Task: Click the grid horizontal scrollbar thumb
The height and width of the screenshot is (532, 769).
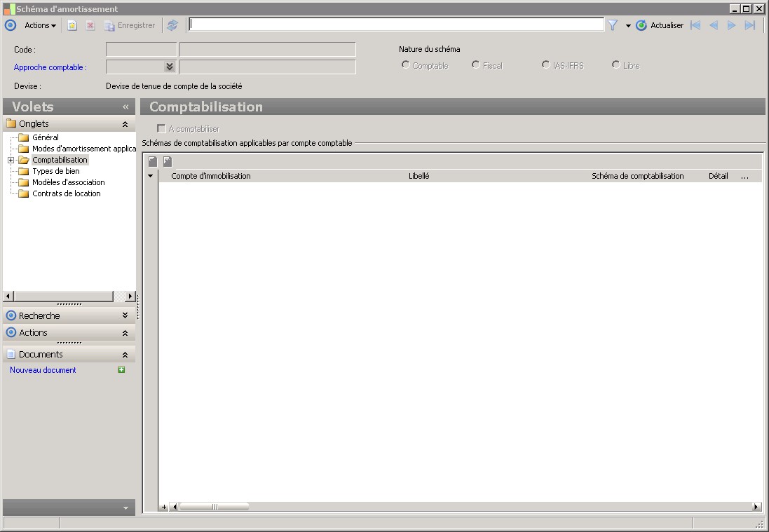Action: click(215, 507)
